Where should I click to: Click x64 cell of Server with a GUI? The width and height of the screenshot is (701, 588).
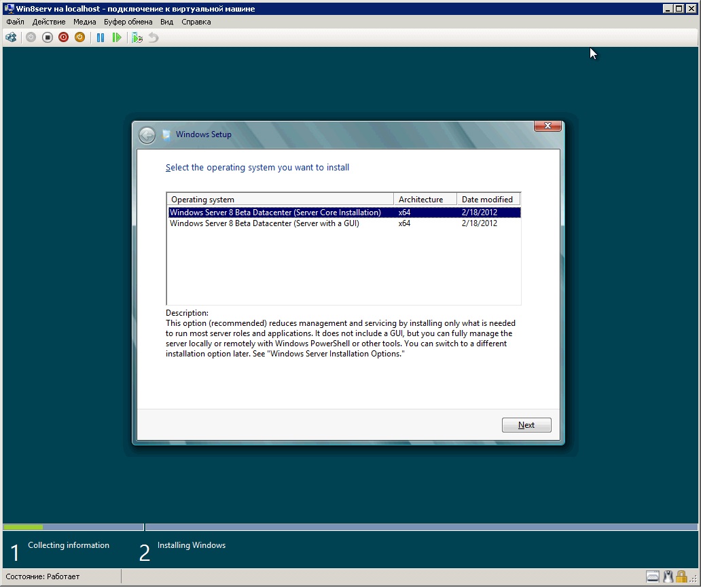pyautogui.click(x=404, y=223)
